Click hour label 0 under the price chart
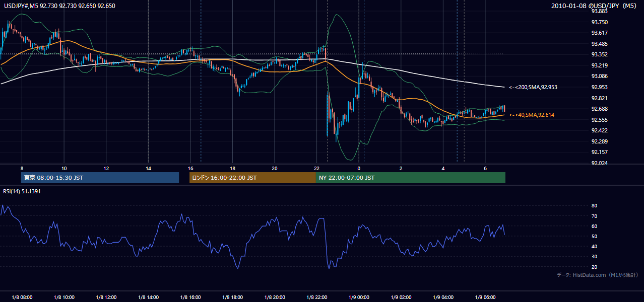Image resolution: width=644 pixels, height=302 pixels. (x=359, y=168)
